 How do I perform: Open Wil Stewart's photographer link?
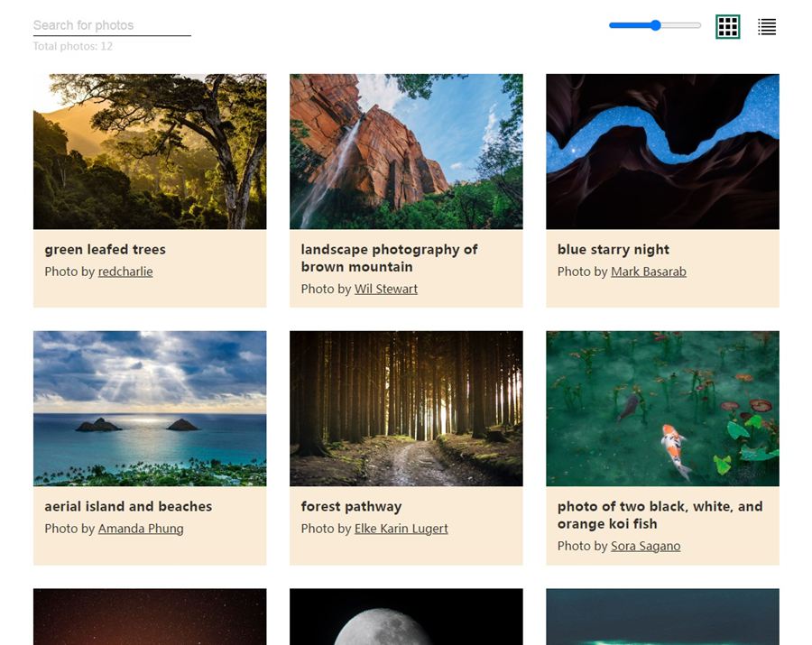[x=386, y=289]
